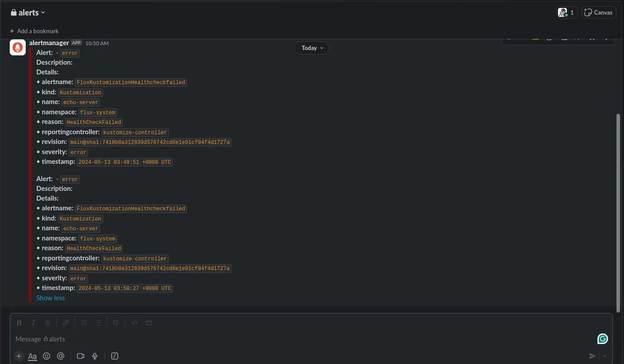Toggle strikethrough formatting in composer

pyautogui.click(x=47, y=322)
